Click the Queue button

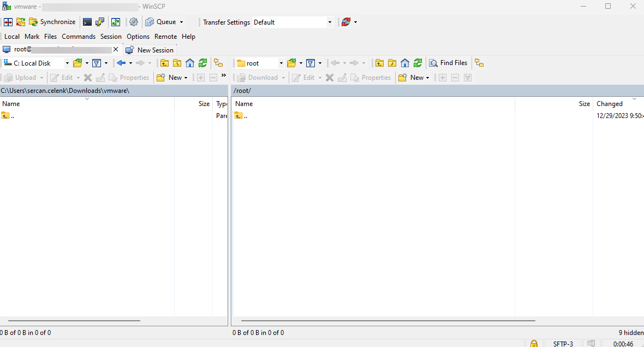coord(161,22)
